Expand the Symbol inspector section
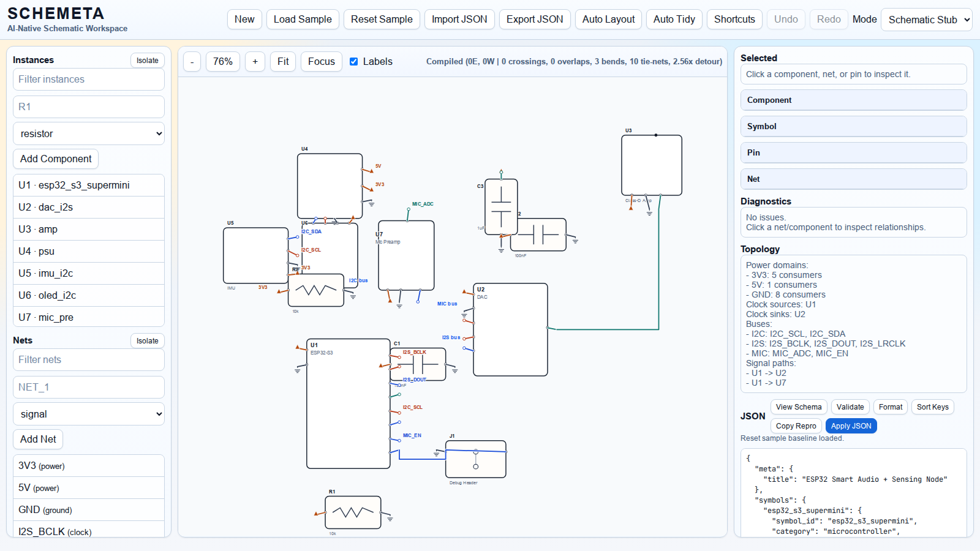The height and width of the screenshot is (551, 980). click(853, 126)
